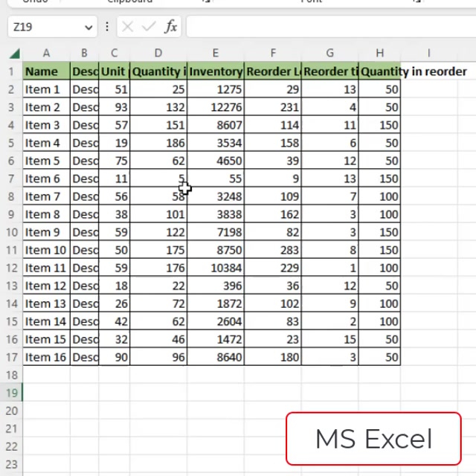Click the Name Box showing Z19
The height and width of the screenshot is (476, 476).
click(45, 28)
